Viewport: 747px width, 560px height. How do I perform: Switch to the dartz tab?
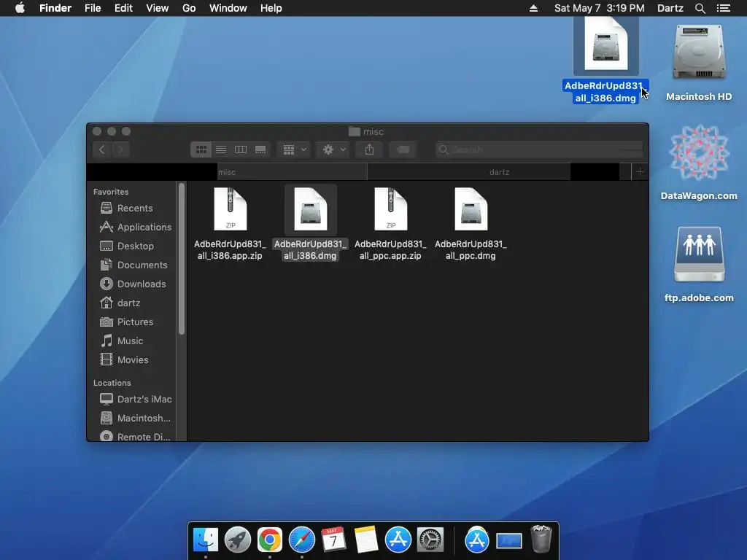pos(499,172)
